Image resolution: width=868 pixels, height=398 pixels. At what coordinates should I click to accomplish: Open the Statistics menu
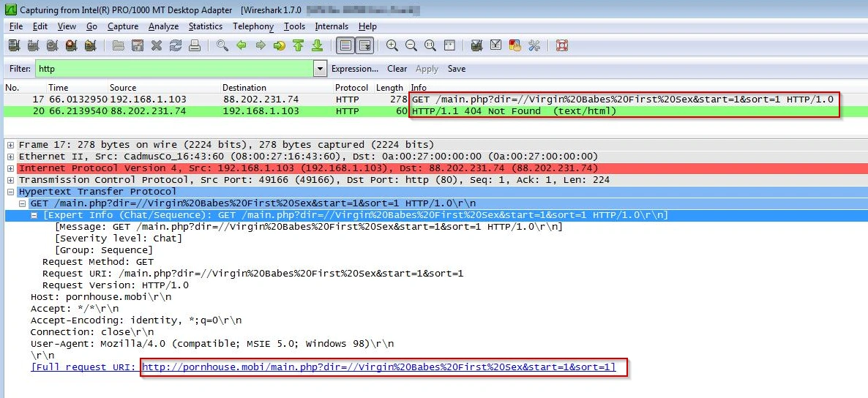(x=206, y=26)
